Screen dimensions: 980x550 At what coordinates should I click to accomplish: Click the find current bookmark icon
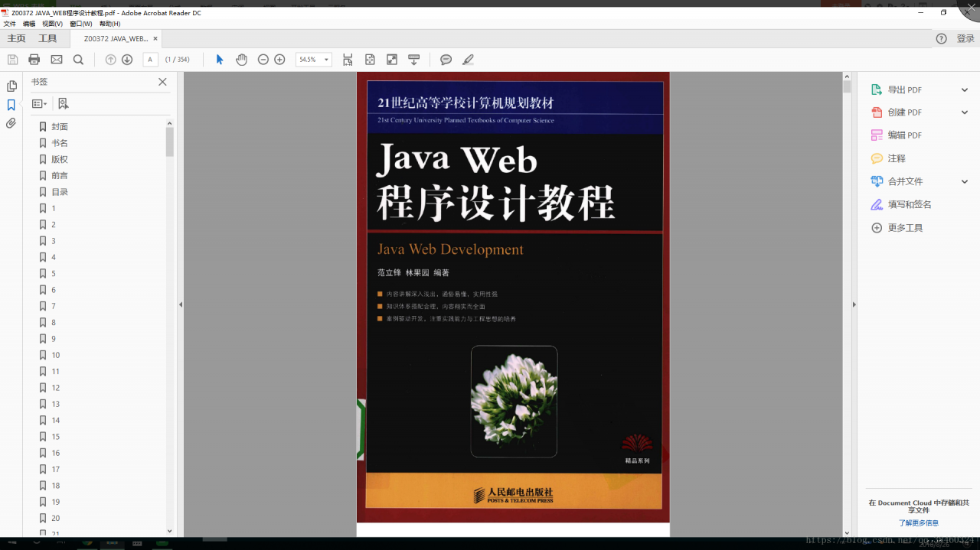(63, 103)
